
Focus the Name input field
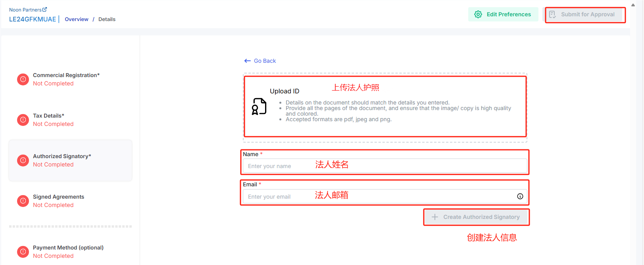coord(384,166)
